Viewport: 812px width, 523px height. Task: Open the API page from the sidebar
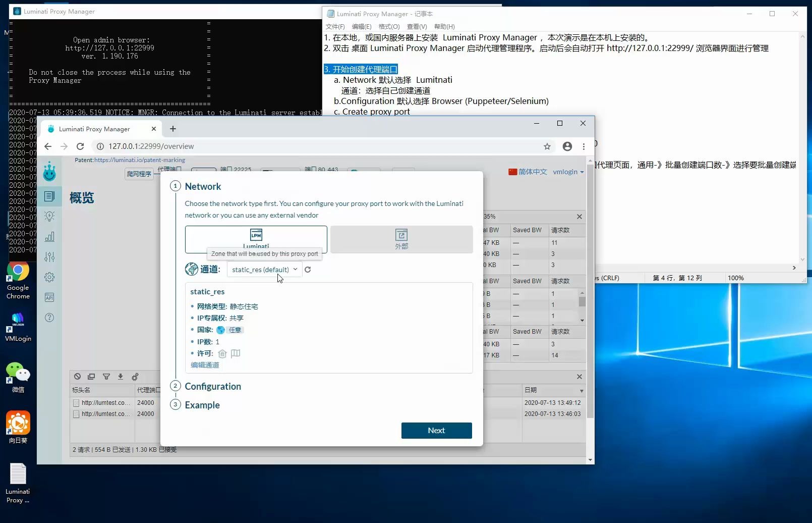[x=49, y=297]
